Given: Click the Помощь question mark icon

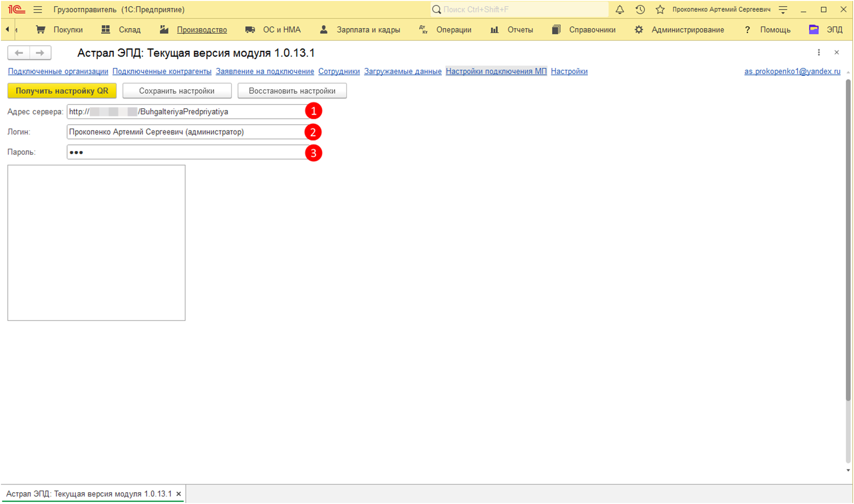Looking at the screenshot, I should click(748, 29).
